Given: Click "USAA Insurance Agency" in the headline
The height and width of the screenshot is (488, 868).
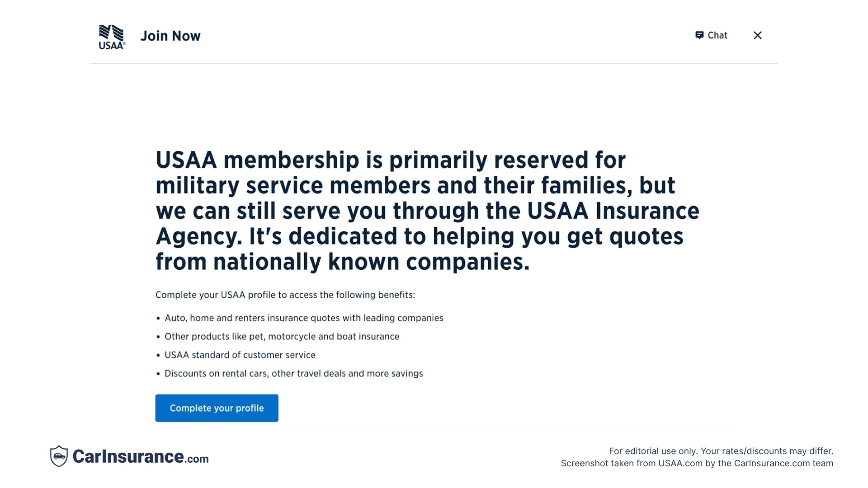Looking at the screenshot, I should (x=613, y=211).
